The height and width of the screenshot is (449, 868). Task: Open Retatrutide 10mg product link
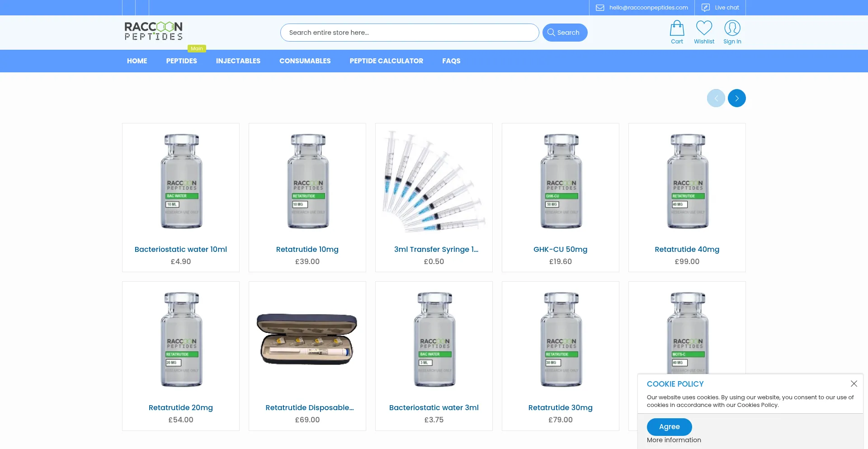307,249
